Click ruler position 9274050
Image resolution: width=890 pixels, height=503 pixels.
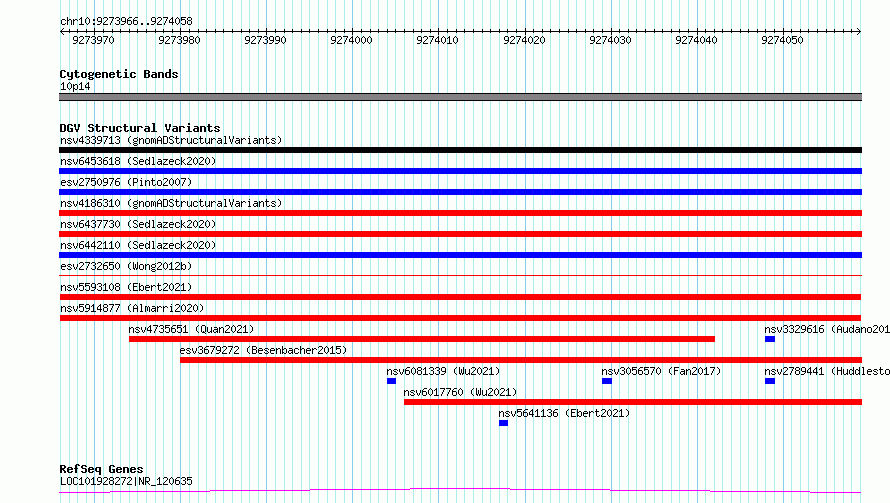[782, 40]
